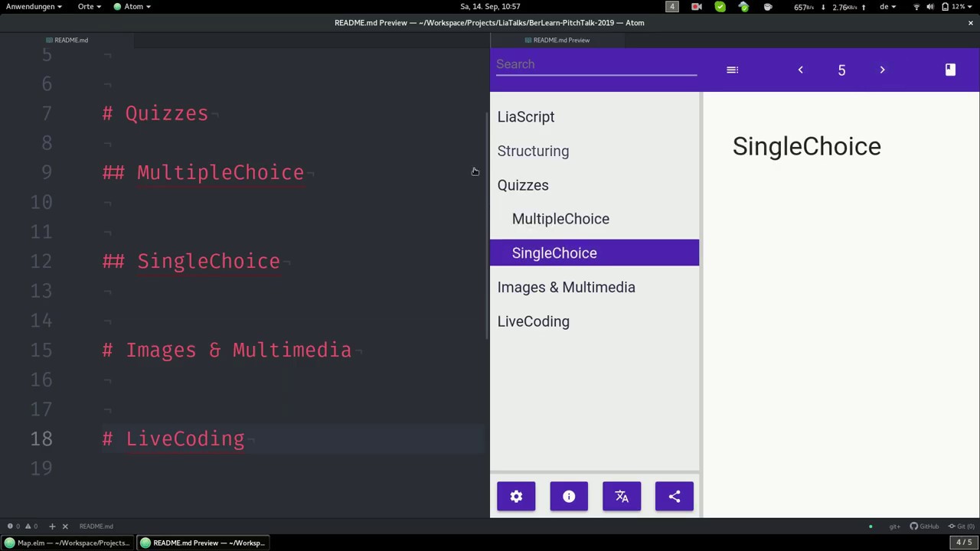Open LiveCoding section in contents
980x551 pixels.
pos(533,321)
